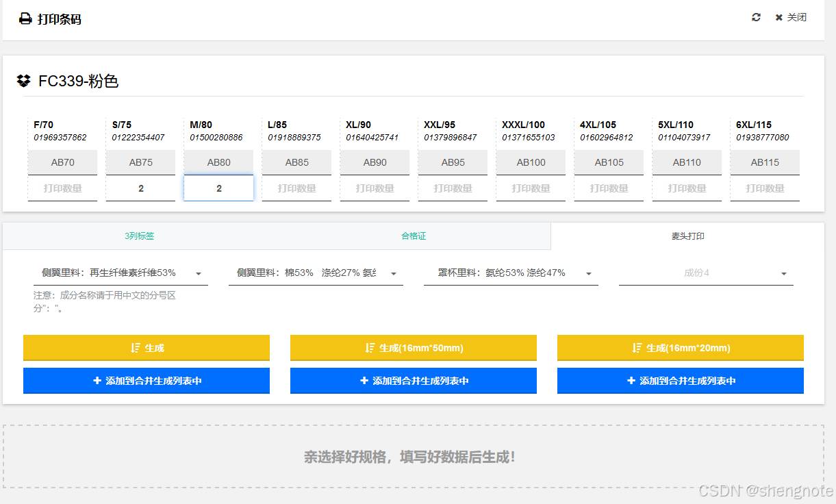836x504 pixels.
Task: Click the 生成(16mm*20mm) button
Action: tap(681, 348)
